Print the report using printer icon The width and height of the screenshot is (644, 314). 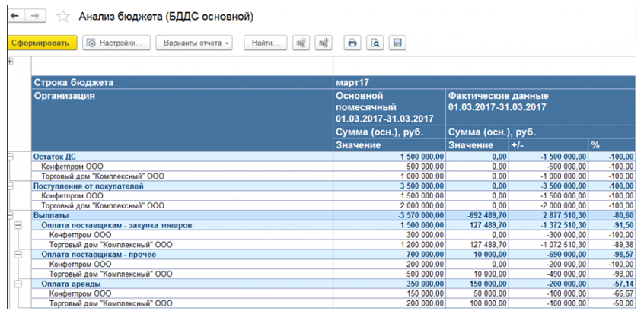click(352, 43)
